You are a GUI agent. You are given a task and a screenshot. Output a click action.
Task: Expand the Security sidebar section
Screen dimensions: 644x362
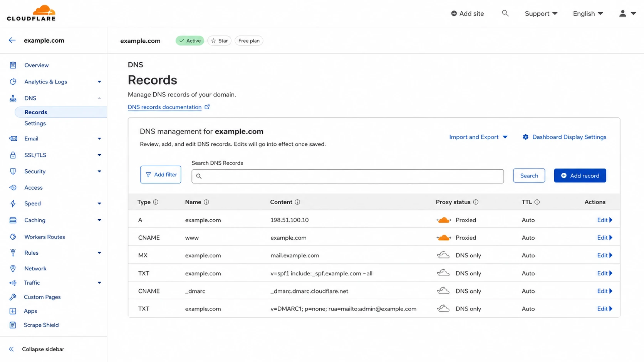click(x=99, y=171)
